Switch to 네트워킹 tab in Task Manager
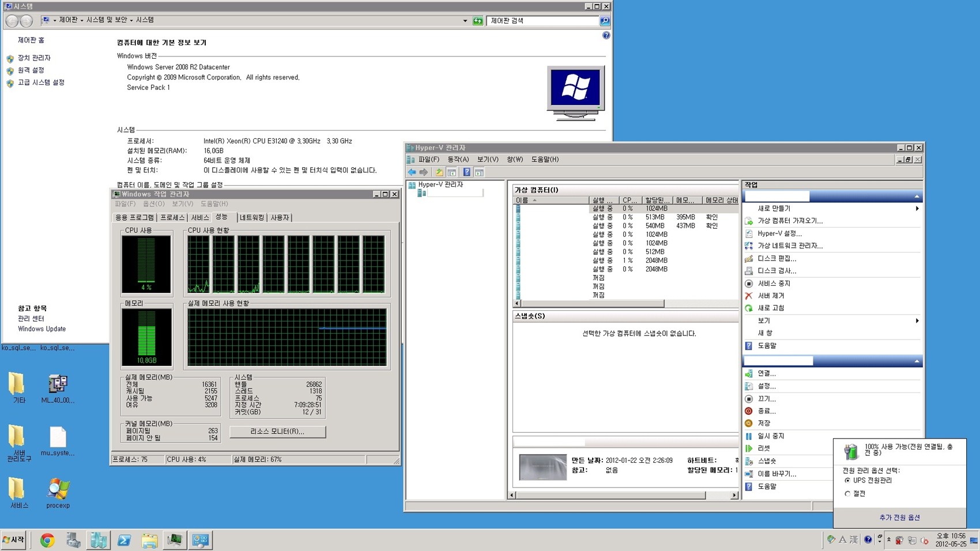980x551 pixels. click(251, 217)
